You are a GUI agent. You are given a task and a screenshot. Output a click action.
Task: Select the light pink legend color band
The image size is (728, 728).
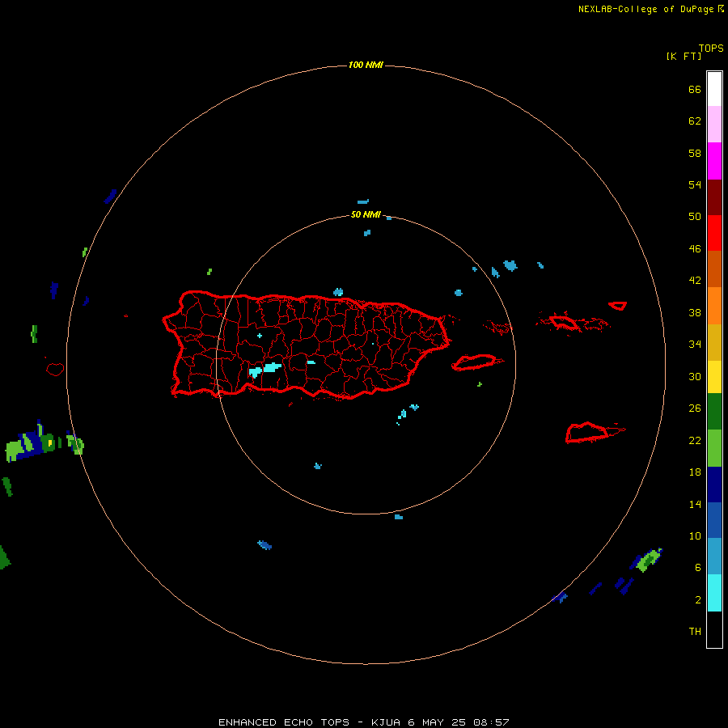714,124
